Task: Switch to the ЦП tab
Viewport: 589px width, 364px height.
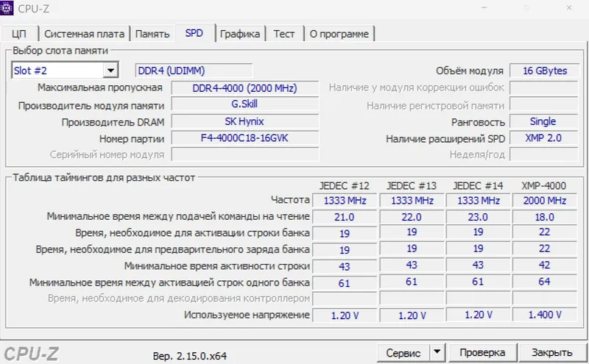Action: [19, 34]
